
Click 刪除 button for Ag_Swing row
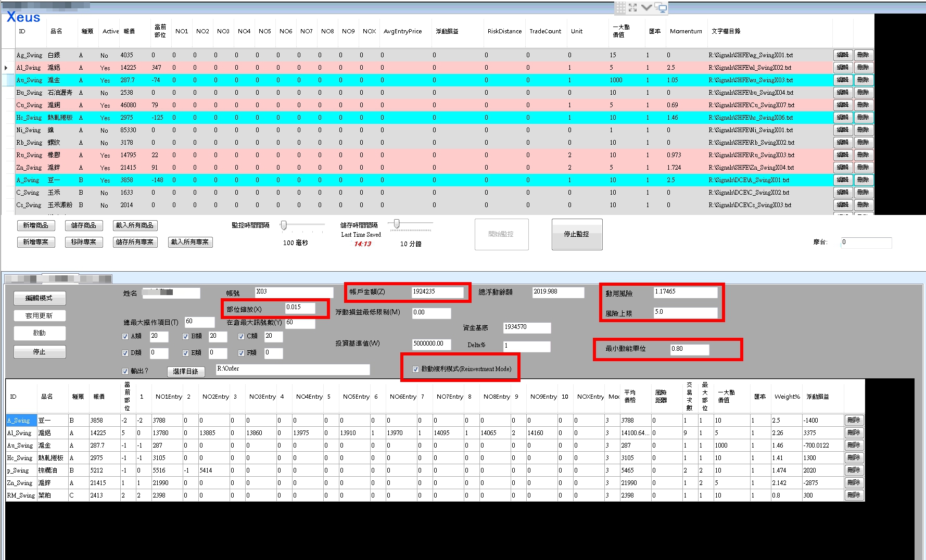(863, 55)
